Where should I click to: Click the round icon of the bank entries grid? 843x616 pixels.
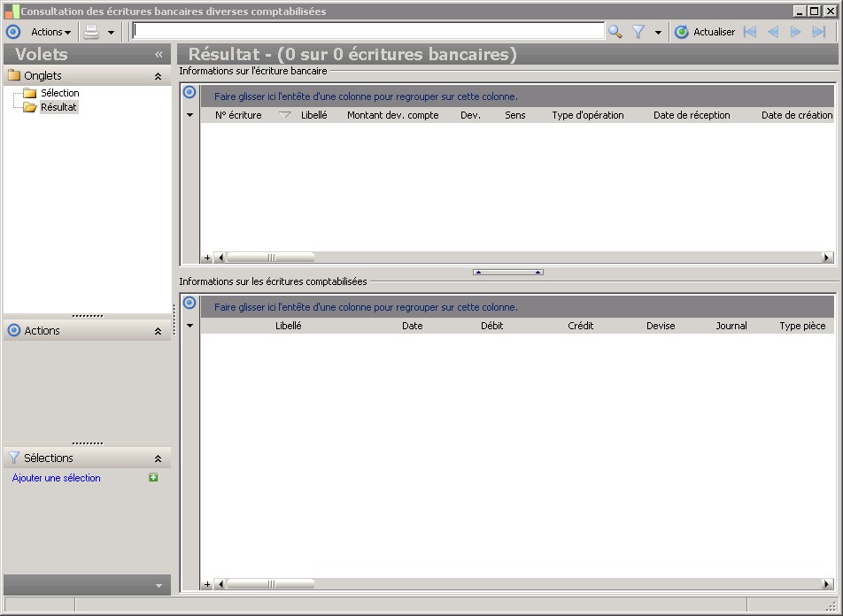click(189, 92)
